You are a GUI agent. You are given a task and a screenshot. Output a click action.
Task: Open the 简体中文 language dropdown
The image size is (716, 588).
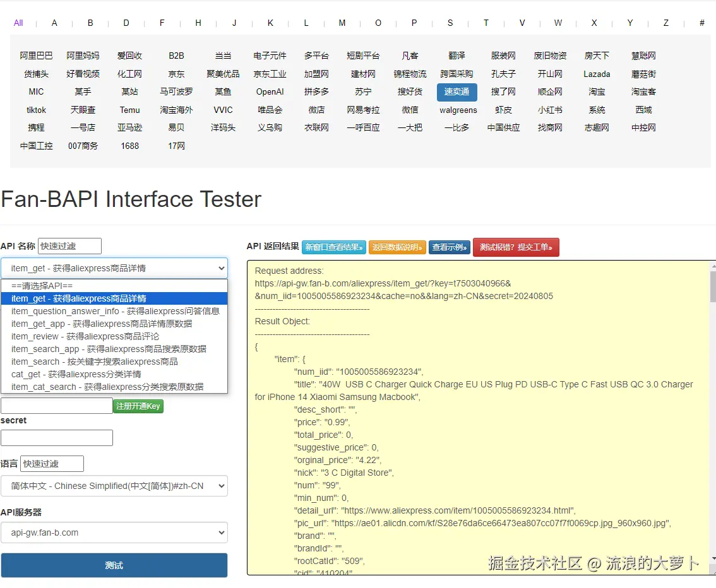point(114,486)
